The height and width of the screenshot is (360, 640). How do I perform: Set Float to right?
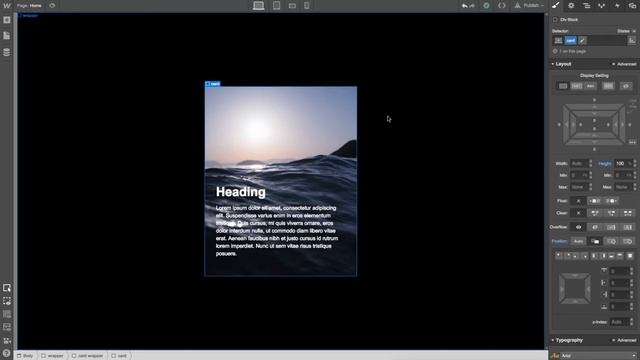611,201
